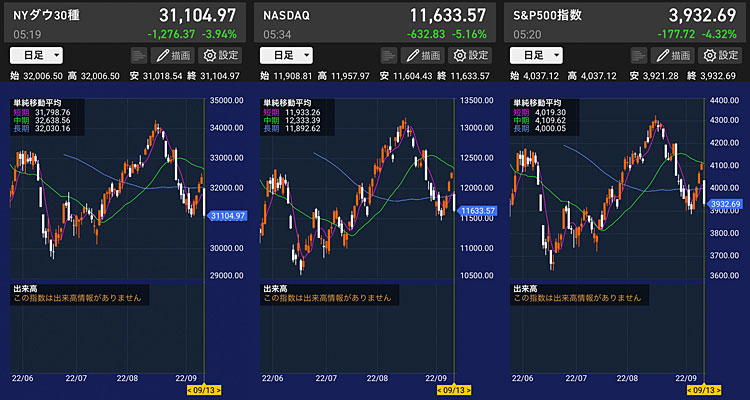Click the list-lines icon on the NASDAQ panel

coord(389,56)
